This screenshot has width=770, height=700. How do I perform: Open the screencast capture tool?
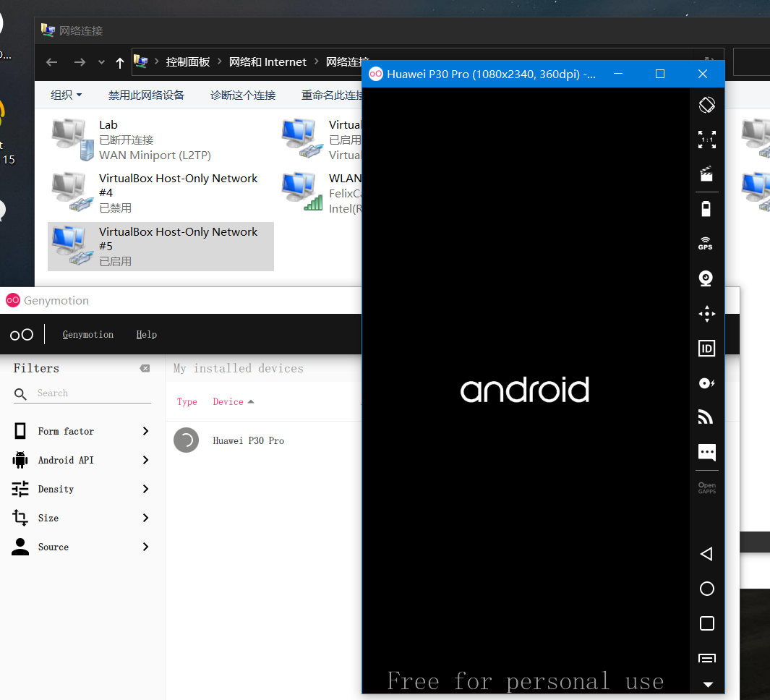point(706,174)
